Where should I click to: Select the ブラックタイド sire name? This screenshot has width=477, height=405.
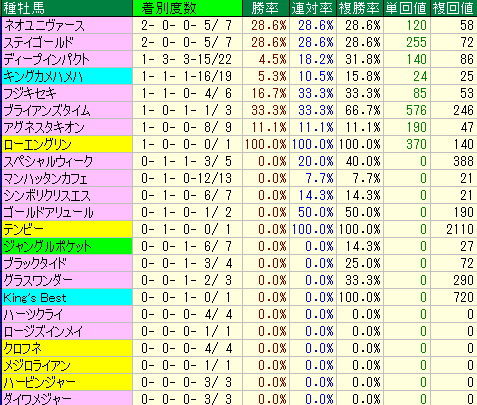tap(35, 264)
